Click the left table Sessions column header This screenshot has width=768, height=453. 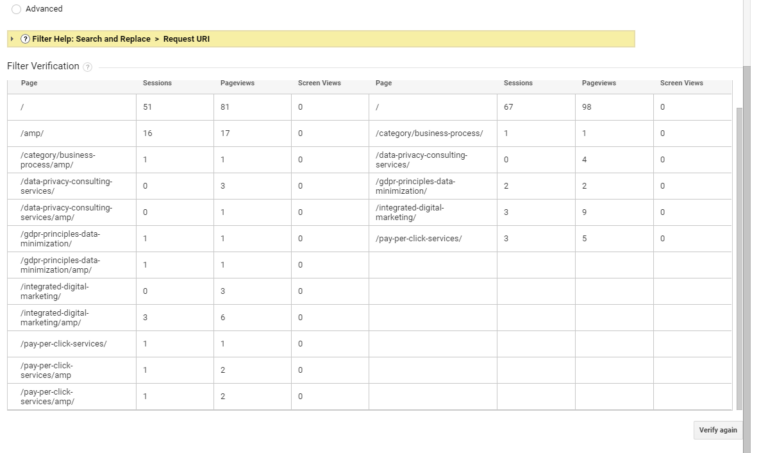click(157, 83)
